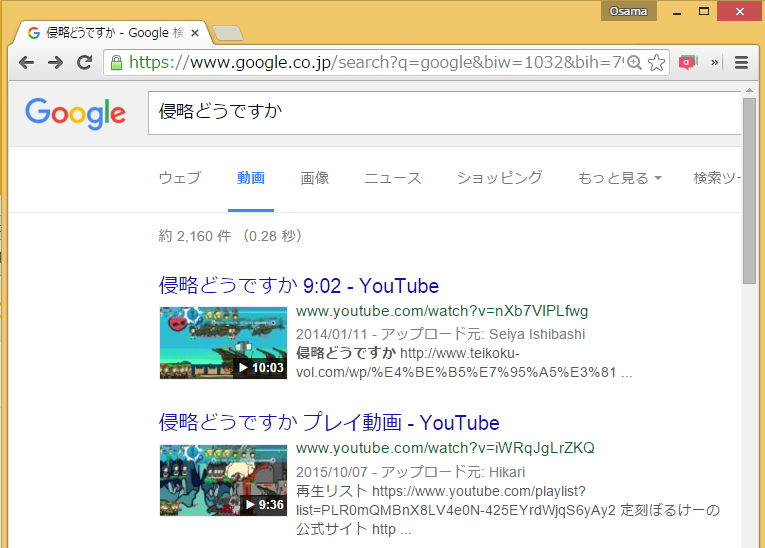Switch to the ニュース search tab
The width and height of the screenshot is (765, 548).
tap(393, 178)
